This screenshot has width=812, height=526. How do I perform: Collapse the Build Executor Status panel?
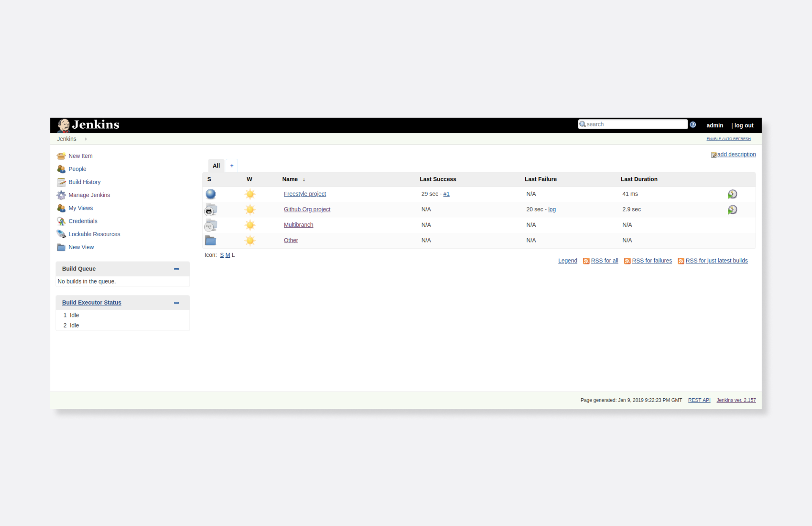pos(176,303)
